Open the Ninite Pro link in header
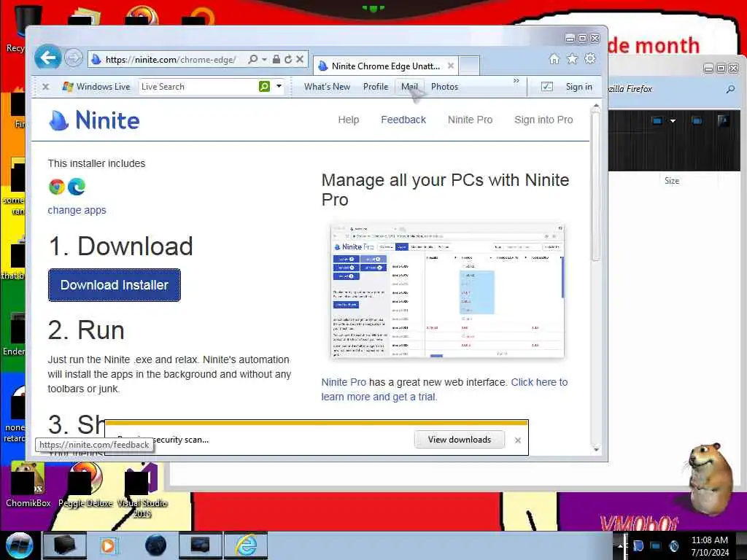Screen dimensions: 747x560 coord(470,120)
